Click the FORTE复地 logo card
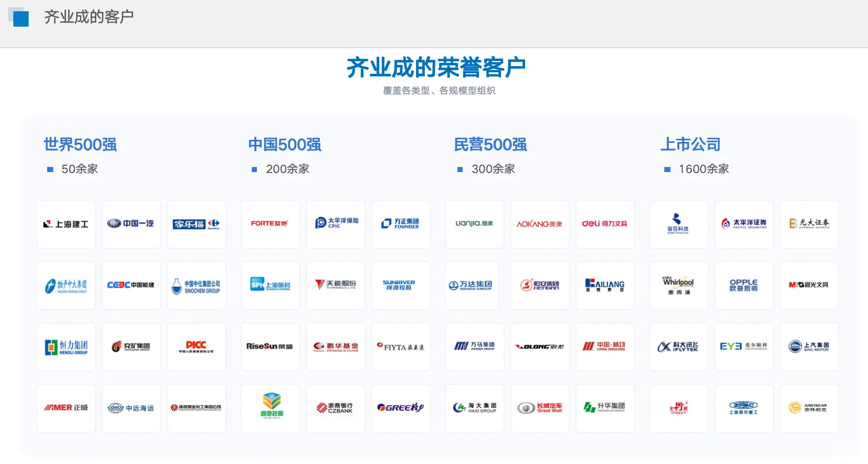868x464 pixels. tap(270, 224)
